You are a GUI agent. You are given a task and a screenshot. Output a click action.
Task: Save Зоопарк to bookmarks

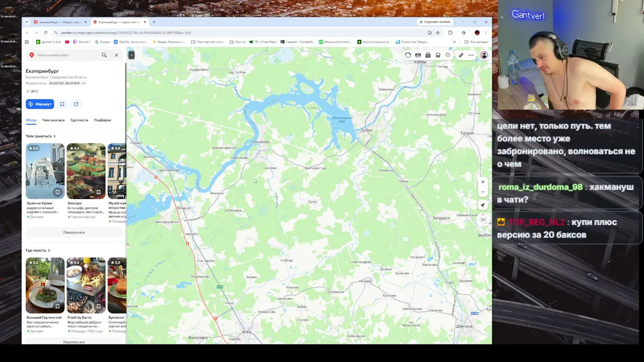98,192
